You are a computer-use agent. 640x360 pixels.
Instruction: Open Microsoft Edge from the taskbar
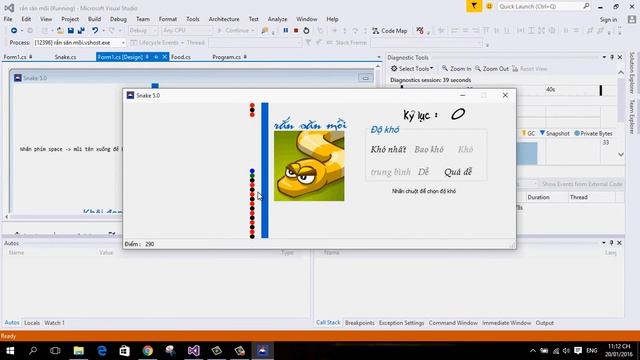tap(102, 351)
